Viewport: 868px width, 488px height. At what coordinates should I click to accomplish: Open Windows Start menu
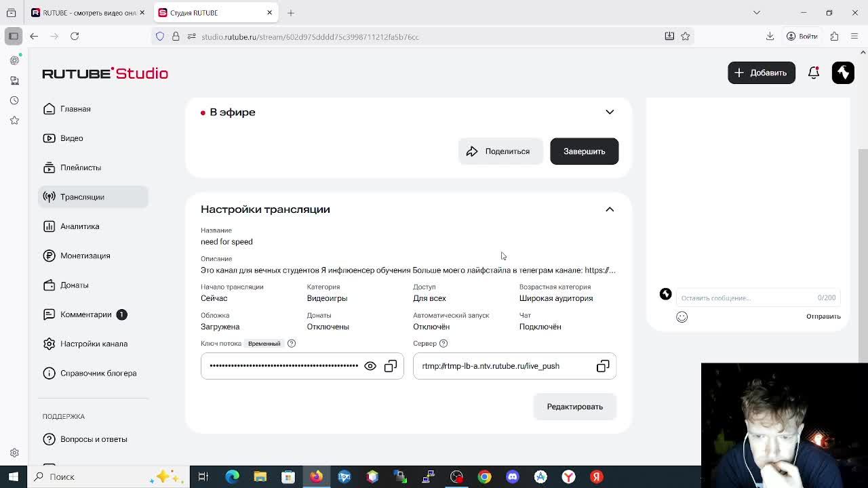pyautogui.click(x=14, y=476)
